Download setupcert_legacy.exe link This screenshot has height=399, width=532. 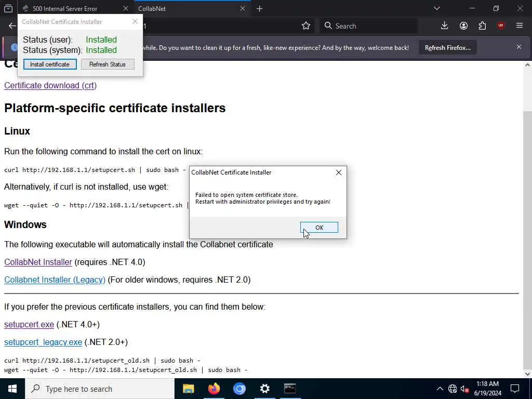click(43, 342)
